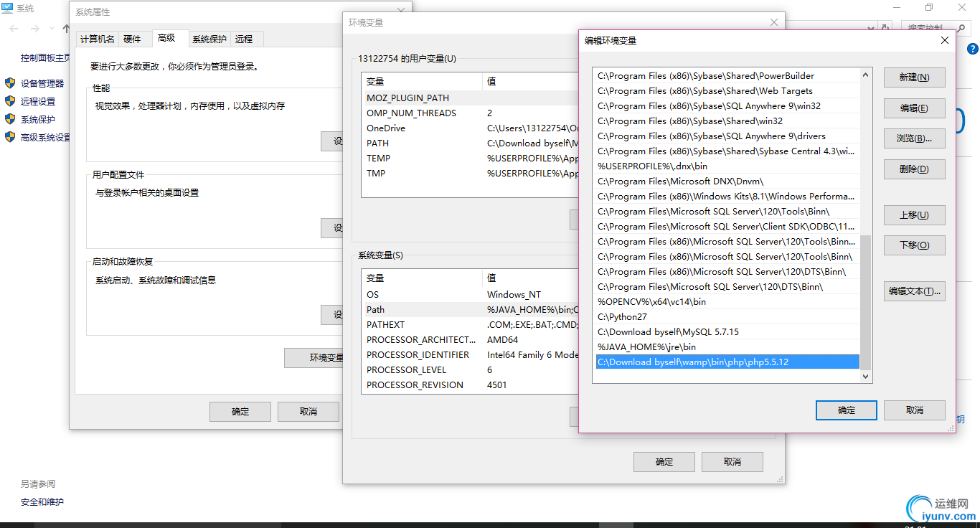
Task: Select user variable OMP_NUM_THREADS row
Action: pyautogui.click(x=471, y=113)
